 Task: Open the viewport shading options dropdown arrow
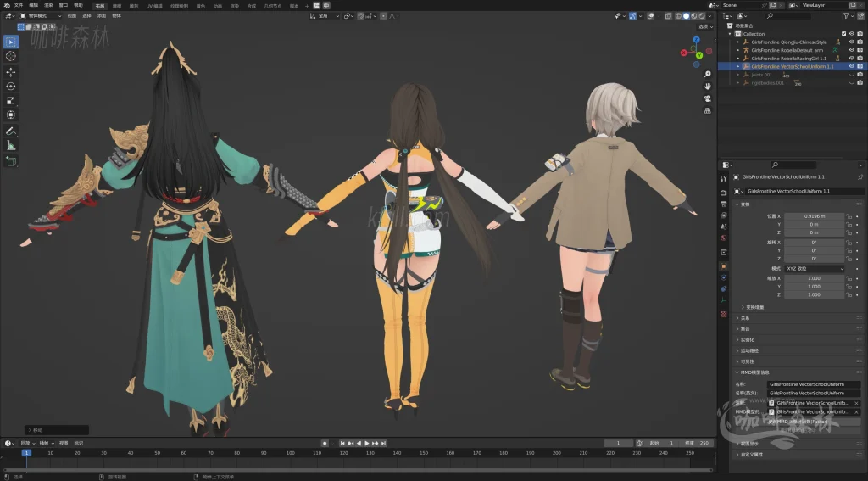pyautogui.click(x=709, y=16)
